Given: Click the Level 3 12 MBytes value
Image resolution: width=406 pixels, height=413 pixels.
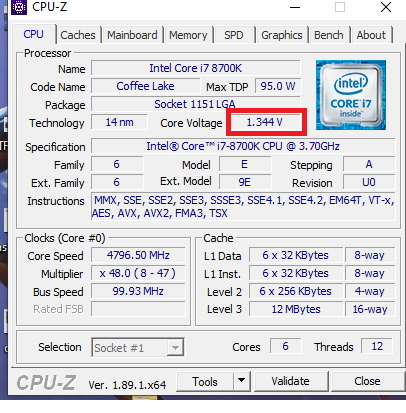Looking at the screenshot, I should click(x=296, y=309).
